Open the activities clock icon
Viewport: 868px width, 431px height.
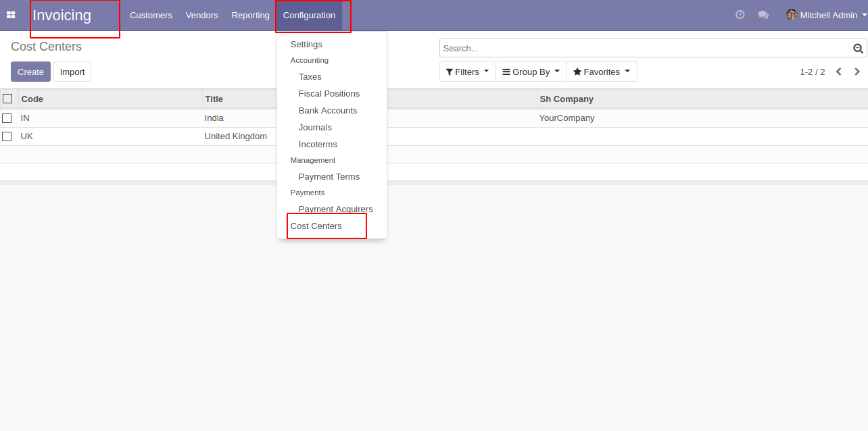coord(740,15)
